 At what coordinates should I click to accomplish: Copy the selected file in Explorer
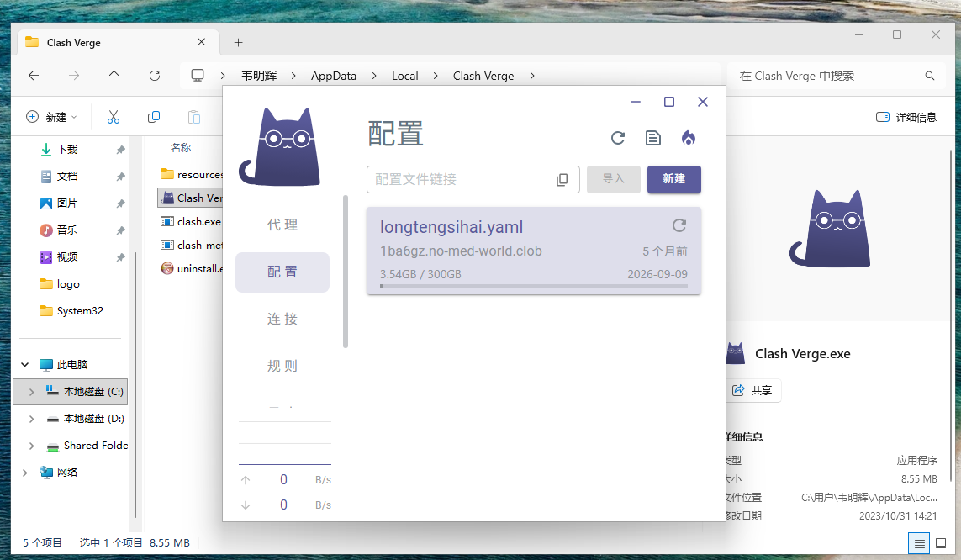pyautogui.click(x=154, y=117)
